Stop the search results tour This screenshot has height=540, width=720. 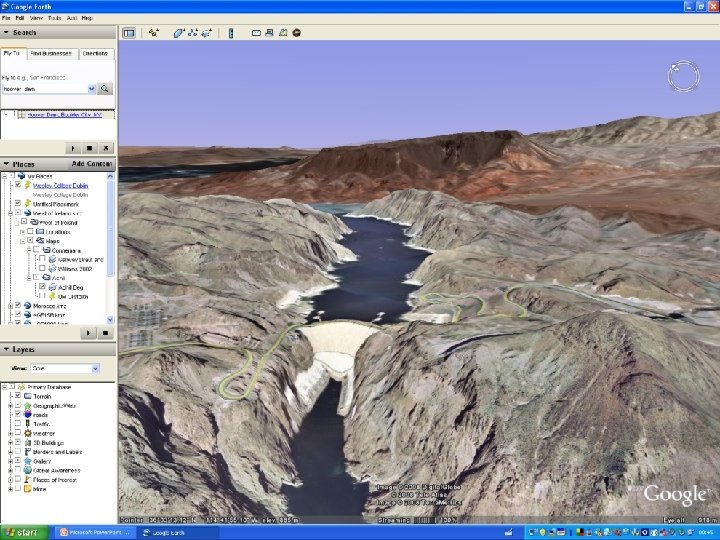90,148
